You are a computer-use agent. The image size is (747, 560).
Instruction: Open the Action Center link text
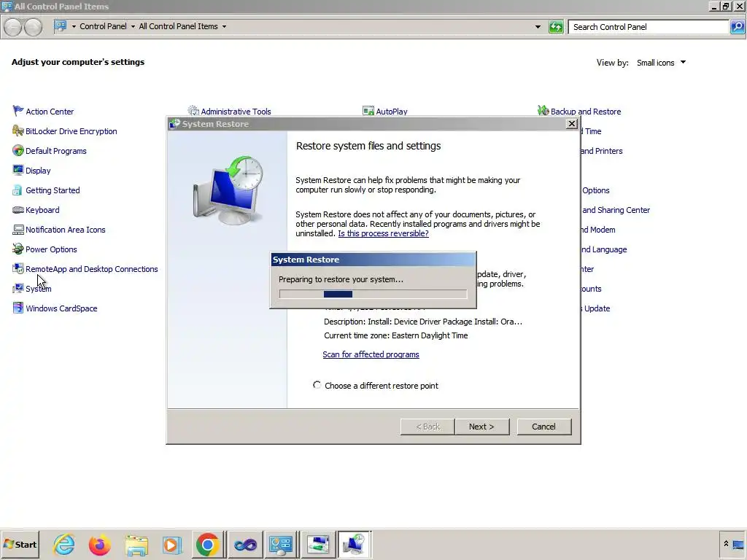click(50, 112)
